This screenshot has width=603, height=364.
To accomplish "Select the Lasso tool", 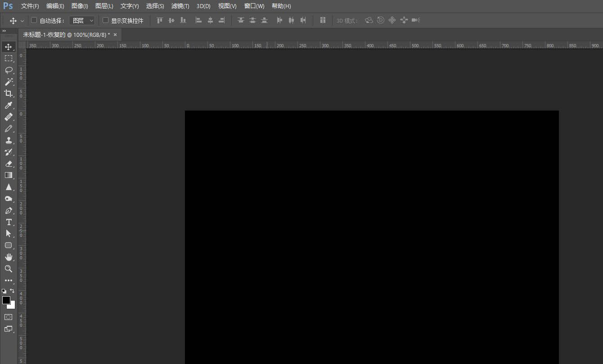I will (9, 70).
